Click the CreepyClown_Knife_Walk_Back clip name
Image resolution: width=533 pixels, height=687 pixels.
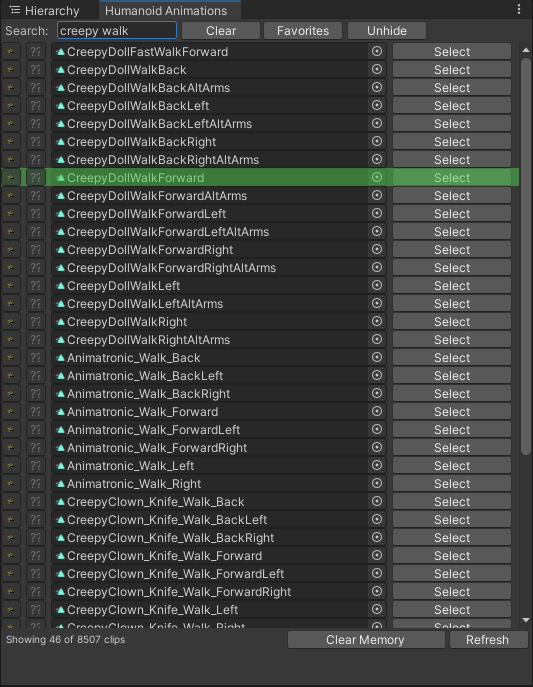tap(155, 501)
